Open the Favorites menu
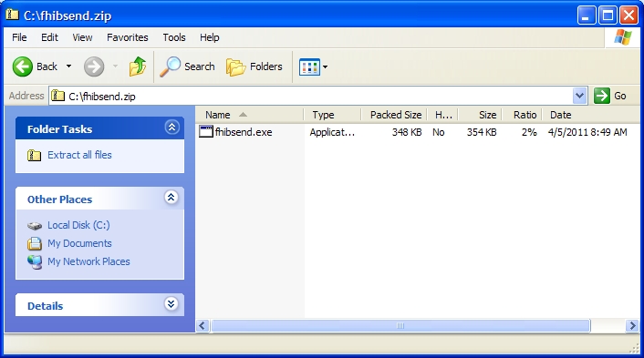 pyautogui.click(x=128, y=37)
